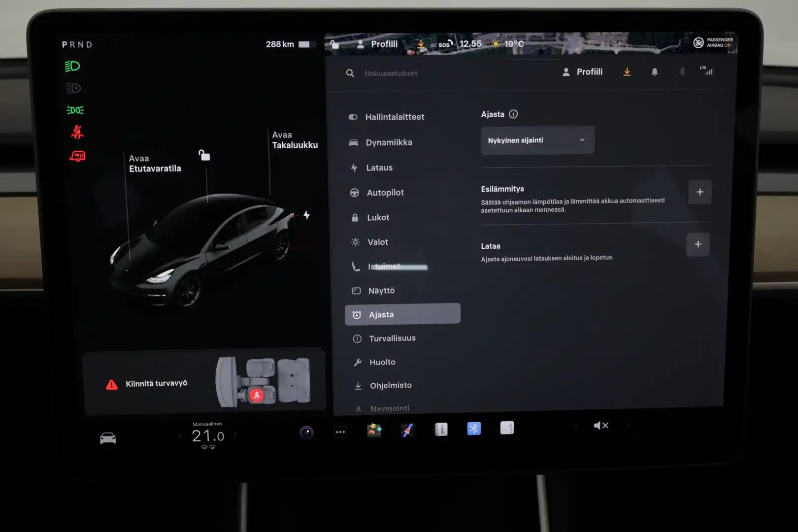Open the Navigointi settings menu
The image size is (798, 532).
(382, 408)
